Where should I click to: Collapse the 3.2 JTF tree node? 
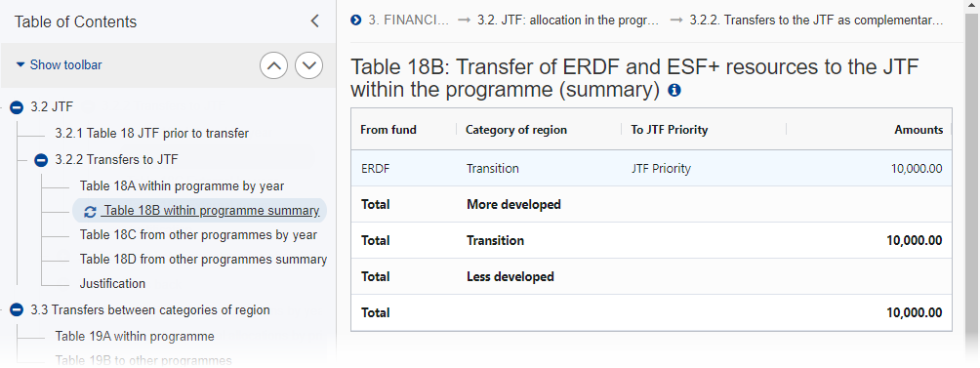17,107
